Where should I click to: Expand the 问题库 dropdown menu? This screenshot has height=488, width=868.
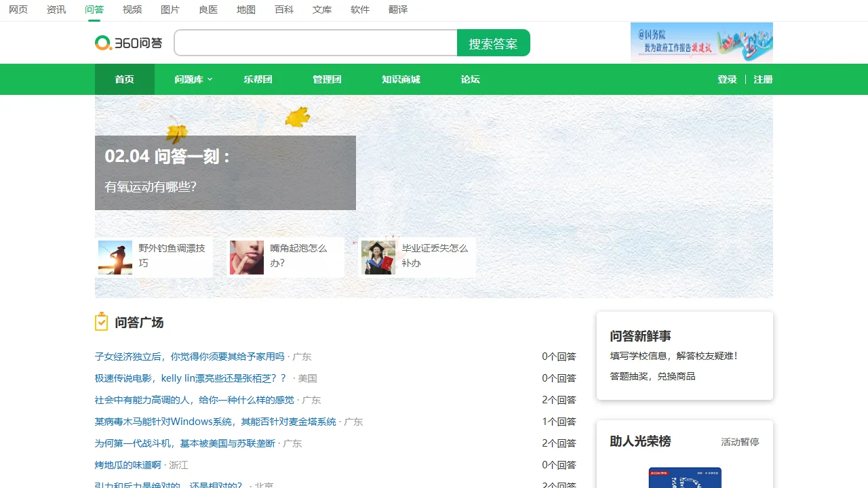click(x=193, y=79)
